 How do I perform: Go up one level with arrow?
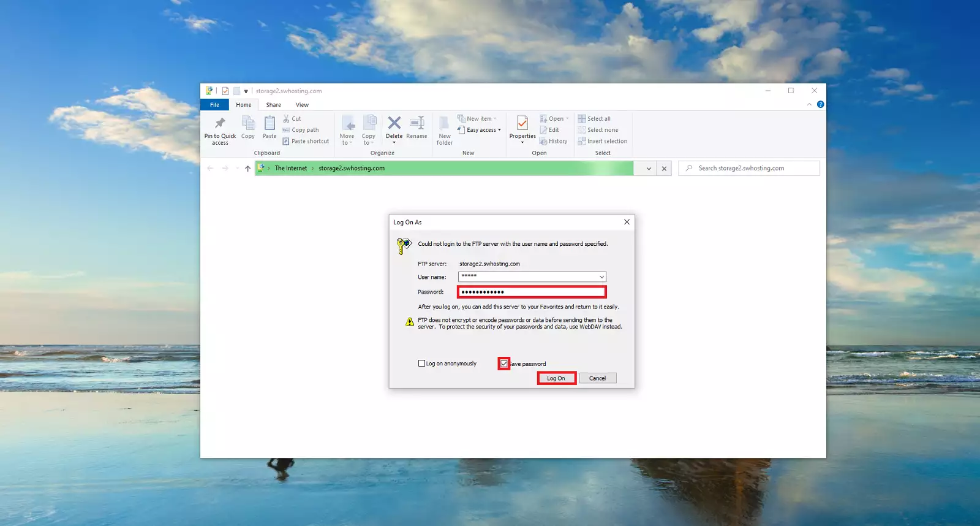(x=247, y=169)
